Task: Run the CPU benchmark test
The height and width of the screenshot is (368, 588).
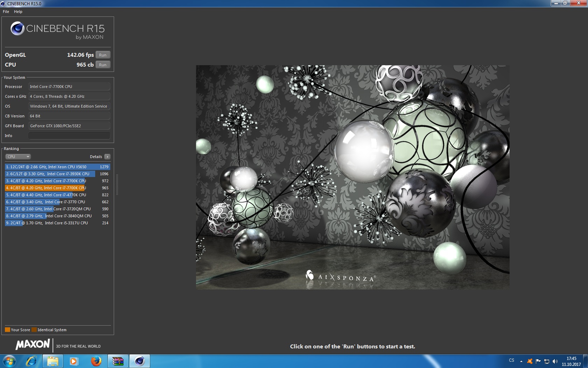Action: (103, 65)
